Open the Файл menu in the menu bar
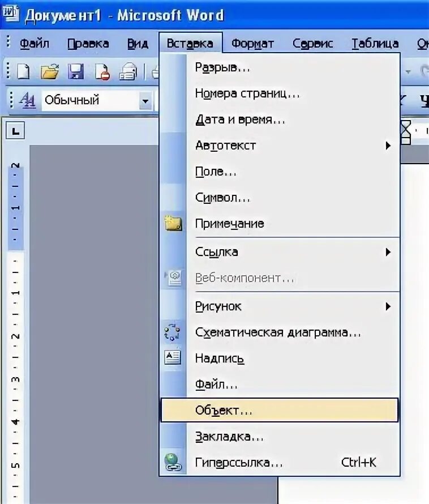The width and height of the screenshot is (429, 504). tap(35, 44)
